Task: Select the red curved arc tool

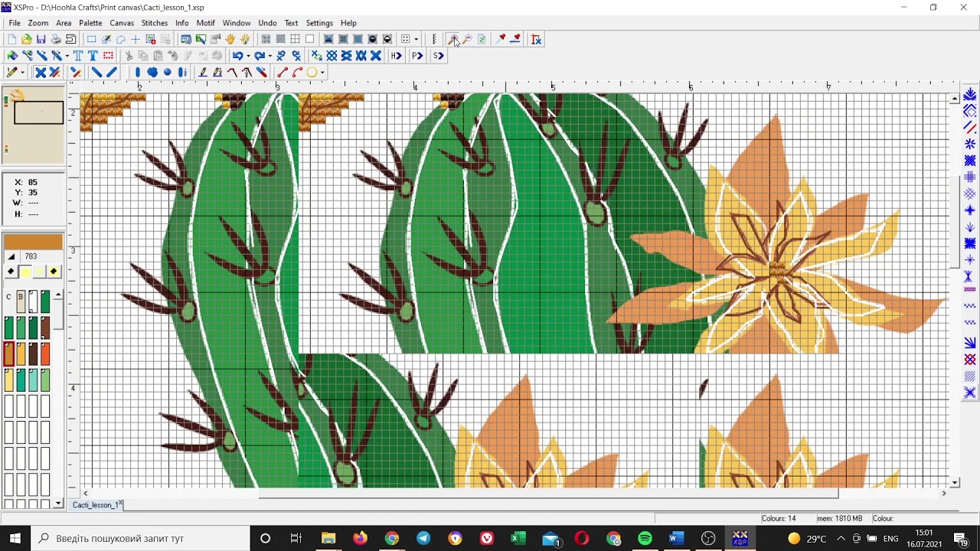Action: click(297, 72)
